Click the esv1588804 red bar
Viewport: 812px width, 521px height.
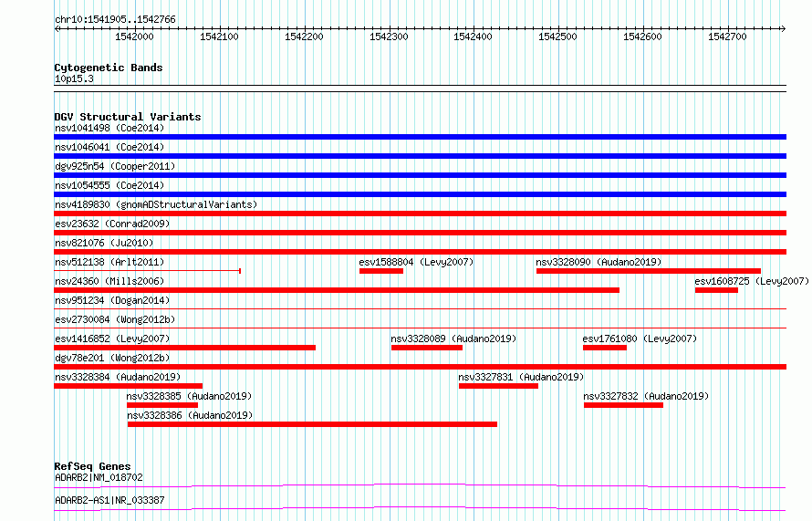click(381, 271)
